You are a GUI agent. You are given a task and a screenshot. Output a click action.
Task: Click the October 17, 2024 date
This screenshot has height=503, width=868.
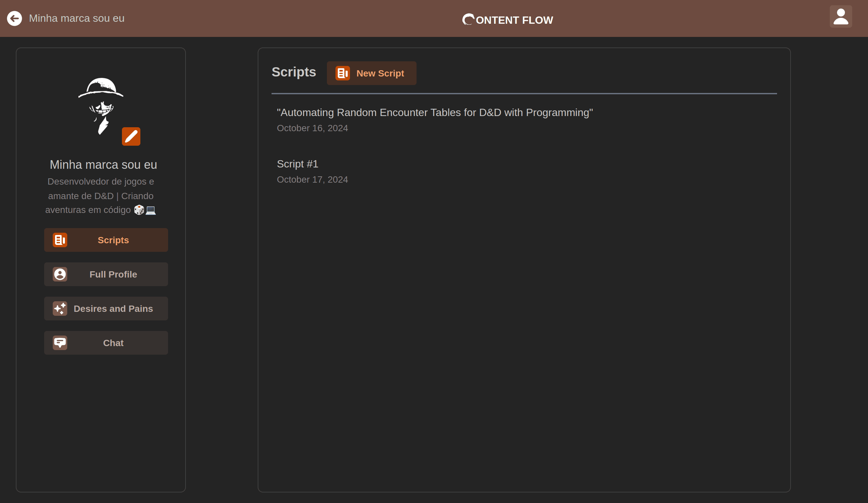click(312, 180)
